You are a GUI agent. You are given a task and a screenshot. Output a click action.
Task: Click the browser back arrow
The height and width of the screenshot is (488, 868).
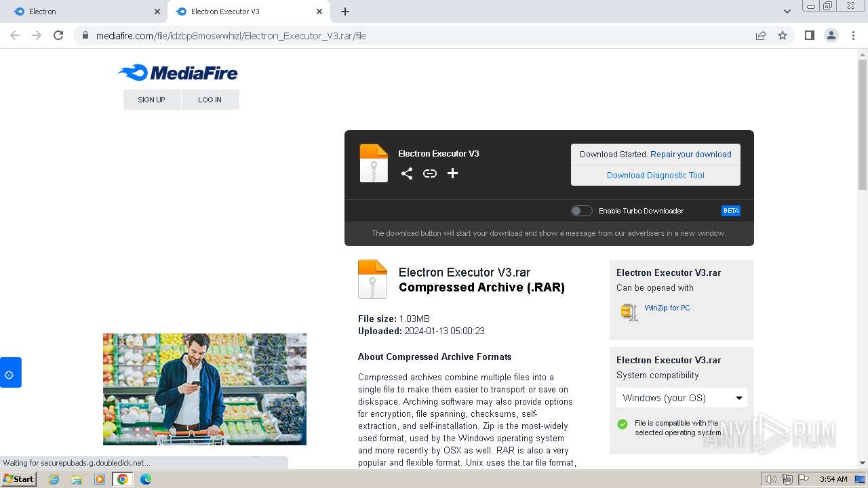tap(15, 35)
